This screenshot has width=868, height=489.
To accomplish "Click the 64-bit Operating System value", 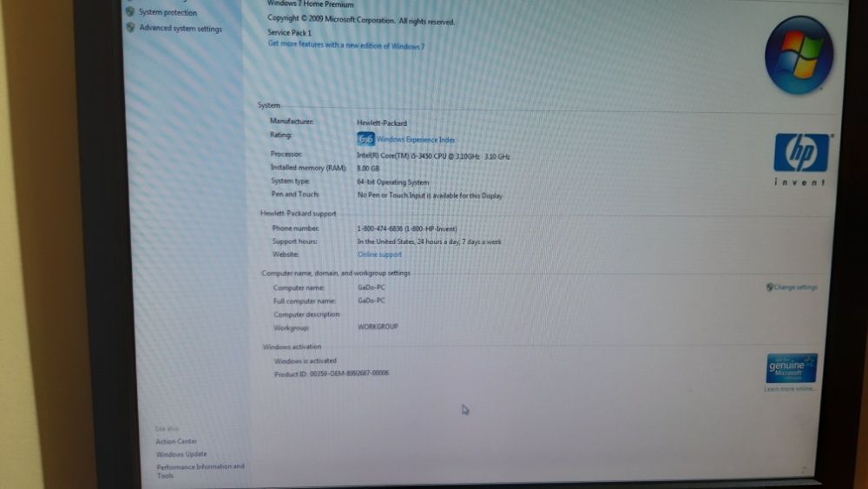I will pos(392,182).
